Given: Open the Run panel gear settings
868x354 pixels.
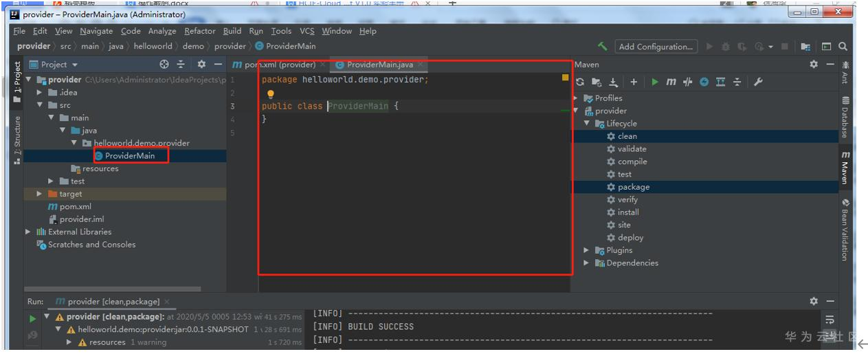Looking at the screenshot, I should pos(814,301).
